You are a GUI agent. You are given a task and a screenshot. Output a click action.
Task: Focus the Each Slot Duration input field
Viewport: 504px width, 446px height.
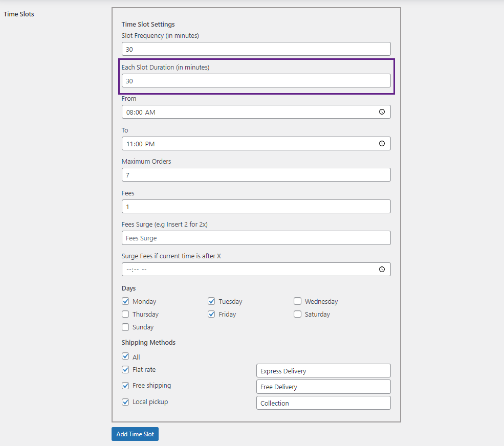[x=256, y=81]
